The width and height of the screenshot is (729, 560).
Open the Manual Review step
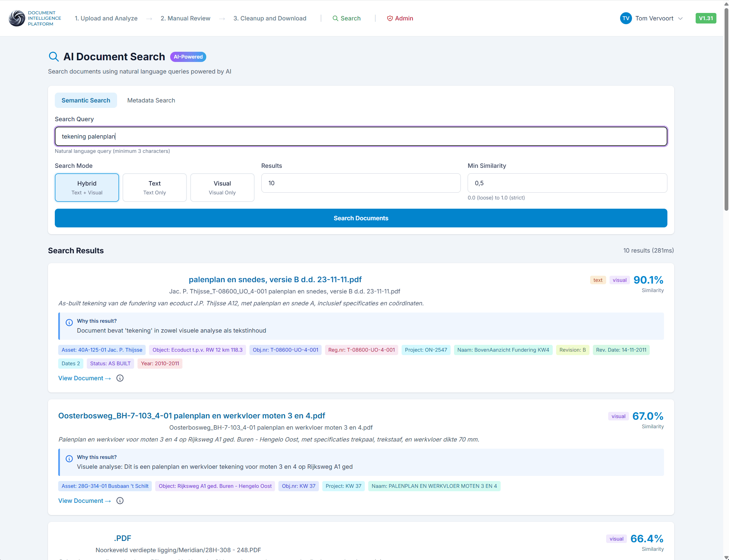[x=185, y=18]
